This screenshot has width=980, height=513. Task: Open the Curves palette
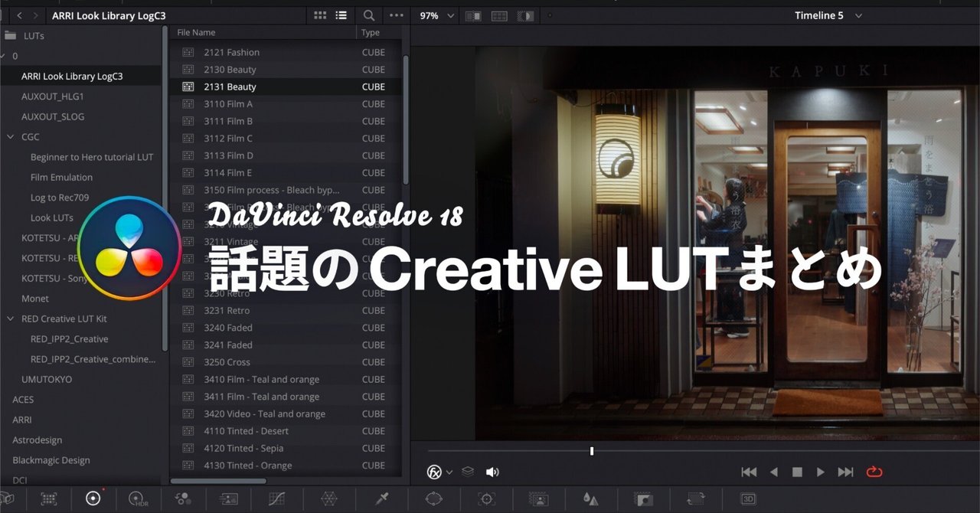coord(276,498)
